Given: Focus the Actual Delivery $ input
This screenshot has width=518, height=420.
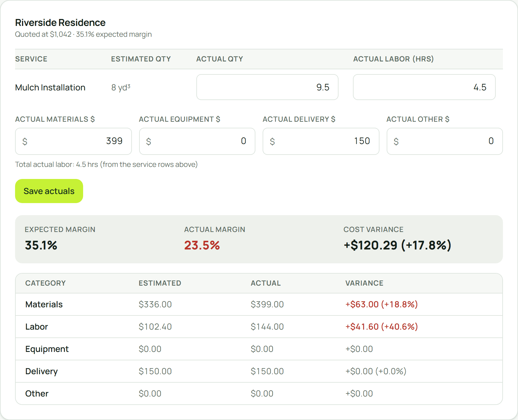Looking at the screenshot, I should 321,141.
